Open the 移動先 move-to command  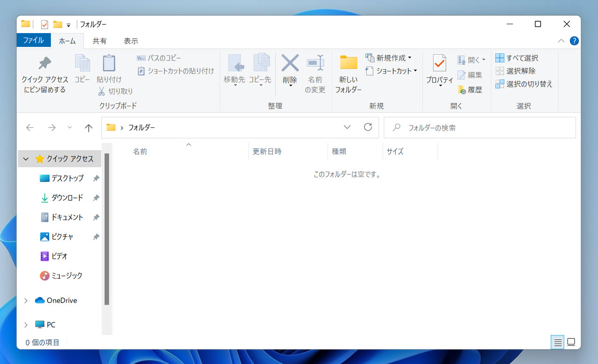[x=234, y=70]
